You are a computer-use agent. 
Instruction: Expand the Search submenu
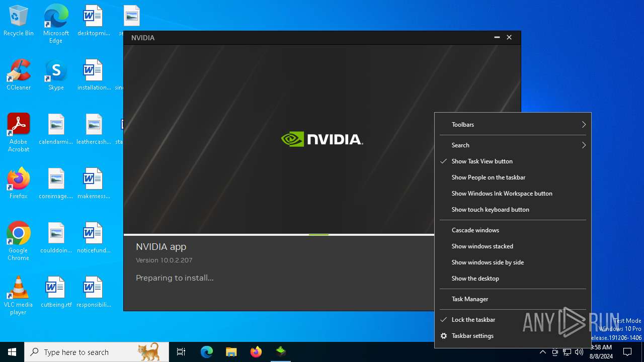pyautogui.click(x=513, y=145)
